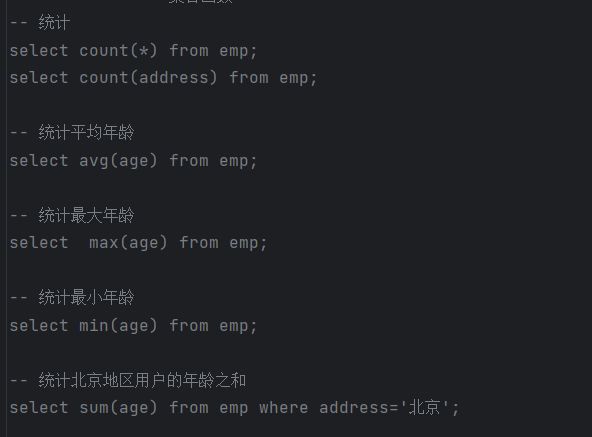Viewport: 592px width, 437px height.
Task: Click 'from' in the count(address) query
Action: pos(249,78)
